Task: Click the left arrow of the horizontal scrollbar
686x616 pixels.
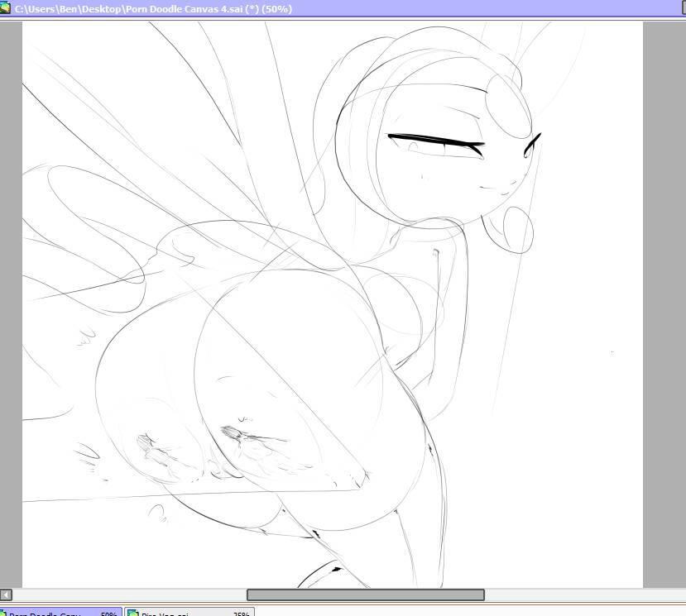Action: [x=6, y=595]
